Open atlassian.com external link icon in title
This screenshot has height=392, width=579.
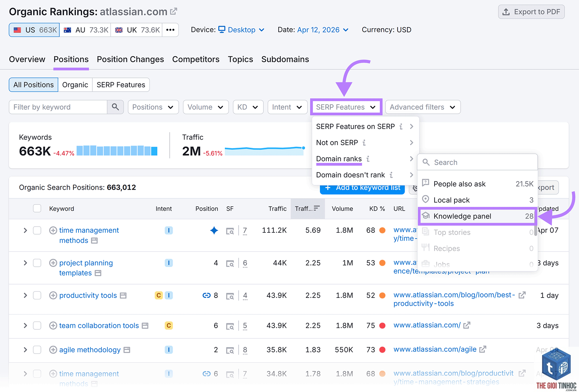click(x=174, y=12)
